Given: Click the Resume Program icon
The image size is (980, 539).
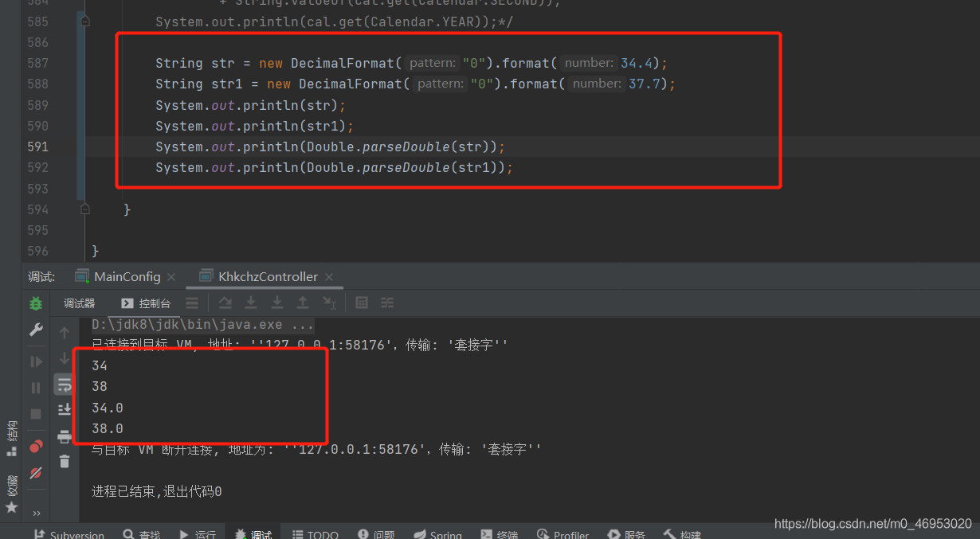Looking at the screenshot, I should (x=36, y=362).
